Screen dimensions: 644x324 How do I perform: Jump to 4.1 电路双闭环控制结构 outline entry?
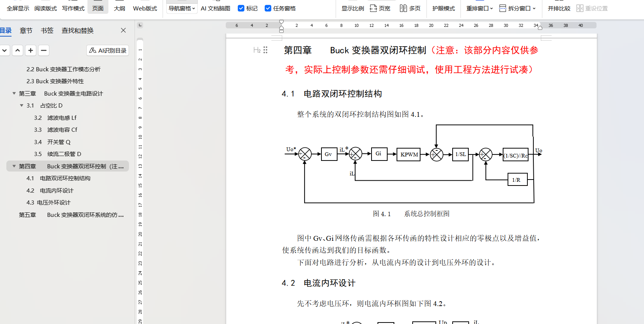coord(58,178)
